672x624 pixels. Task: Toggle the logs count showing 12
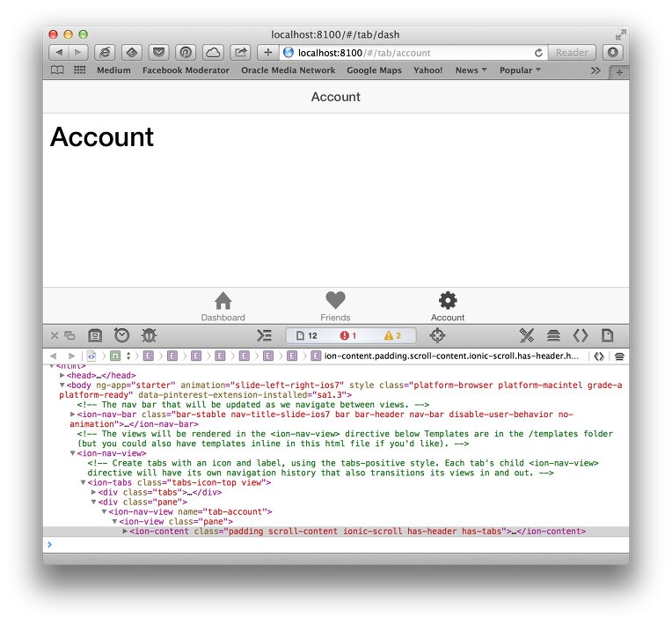(x=307, y=335)
